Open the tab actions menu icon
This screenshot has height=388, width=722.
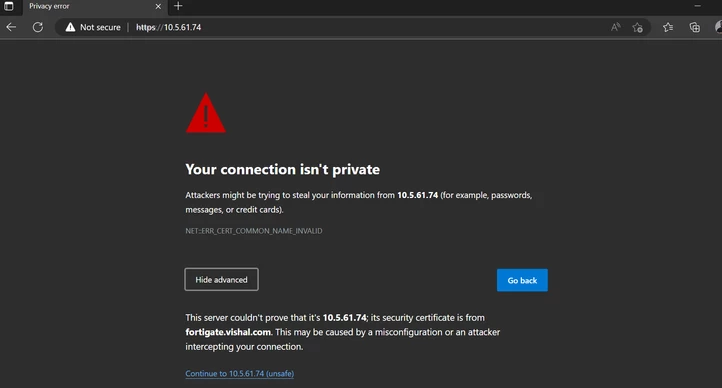click(9, 6)
